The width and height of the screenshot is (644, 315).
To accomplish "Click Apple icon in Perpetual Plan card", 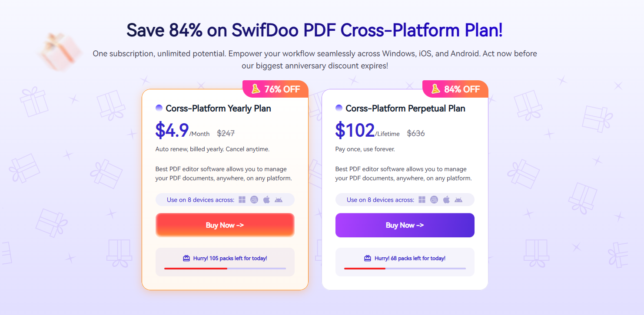I will click(x=446, y=200).
